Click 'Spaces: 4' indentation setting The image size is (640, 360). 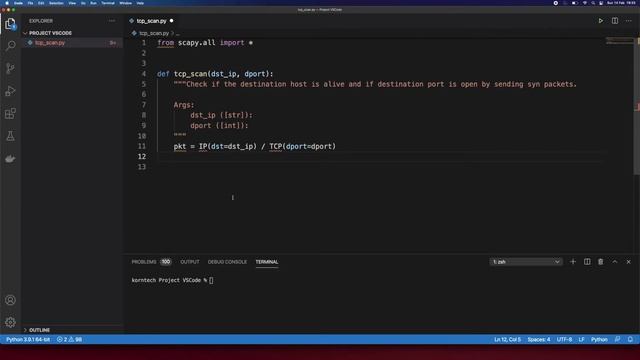tap(539, 340)
